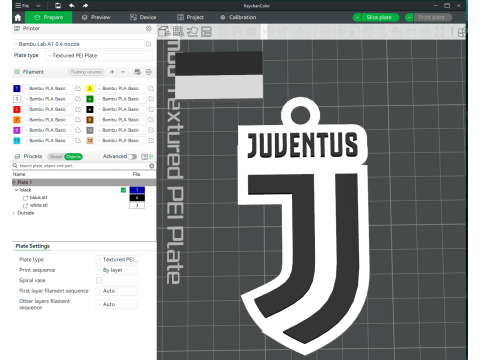Click the green filament 4 color swatch
Screen dimensions: 480x360
click(x=90, y=99)
